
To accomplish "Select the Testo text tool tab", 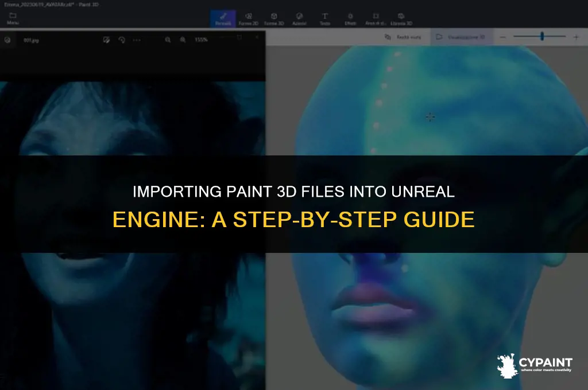I will (x=325, y=19).
